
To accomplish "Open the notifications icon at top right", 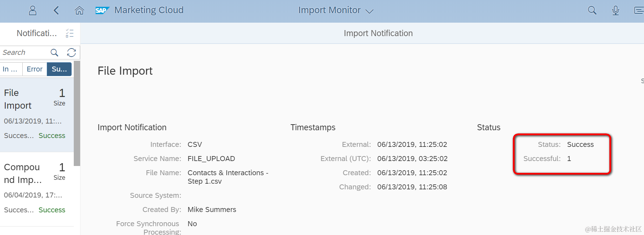I will [x=639, y=10].
